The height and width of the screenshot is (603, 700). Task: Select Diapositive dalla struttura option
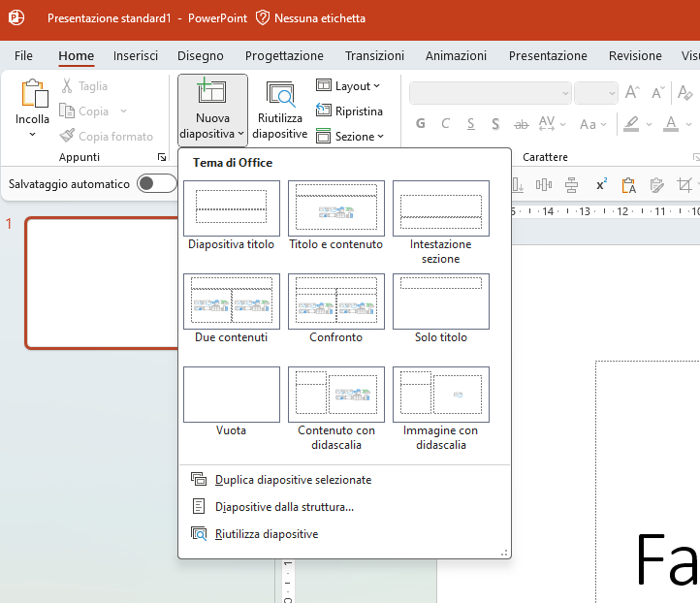point(284,506)
